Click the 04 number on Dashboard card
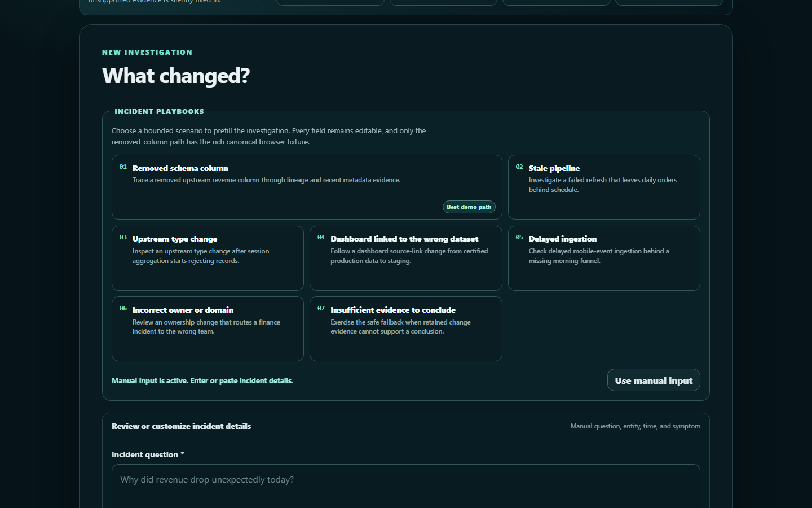The width and height of the screenshot is (812, 508). pos(321,237)
